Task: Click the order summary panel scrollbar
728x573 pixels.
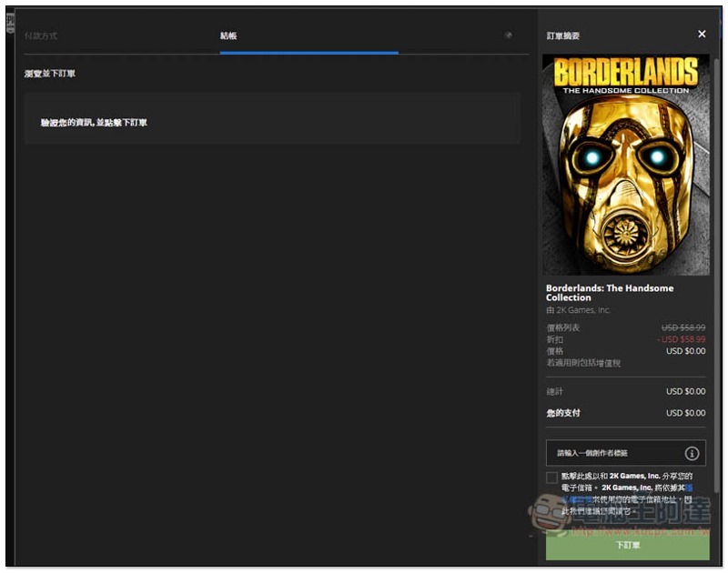Action: tap(717, 274)
